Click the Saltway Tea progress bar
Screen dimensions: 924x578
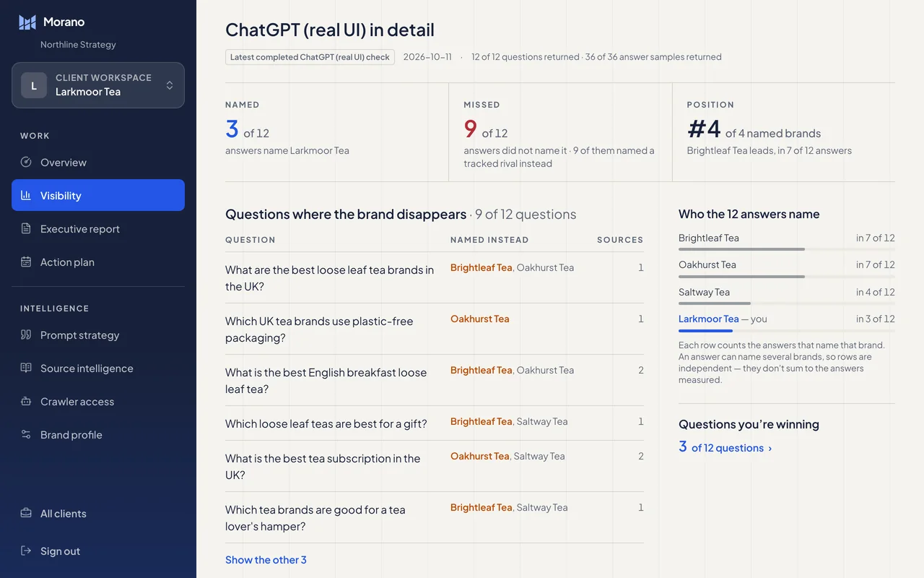[787, 303]
